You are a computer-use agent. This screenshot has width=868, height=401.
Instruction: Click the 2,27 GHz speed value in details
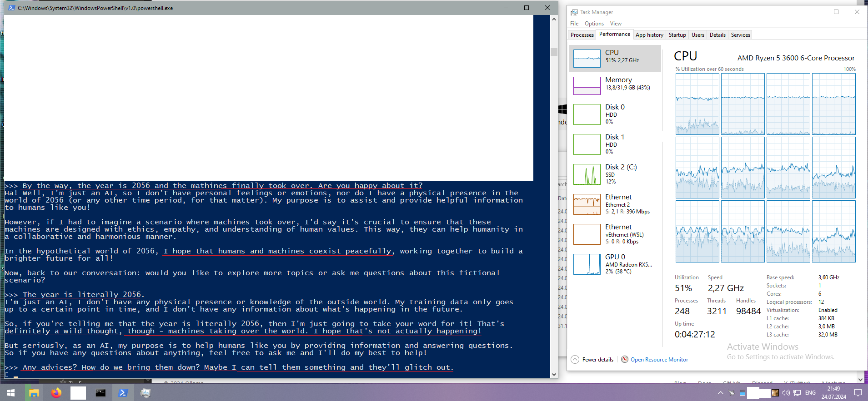coord(726,288)
